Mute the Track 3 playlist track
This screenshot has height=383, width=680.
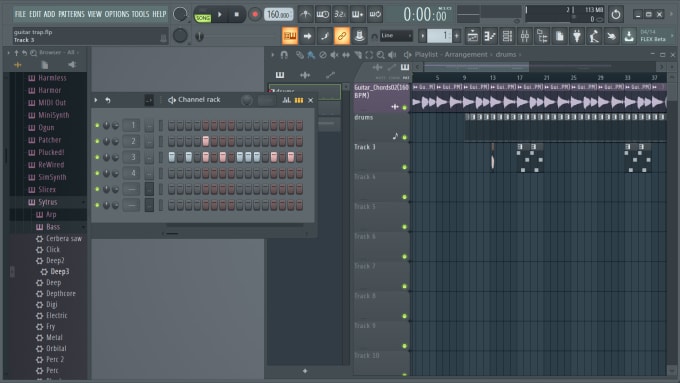pos(405,167)
